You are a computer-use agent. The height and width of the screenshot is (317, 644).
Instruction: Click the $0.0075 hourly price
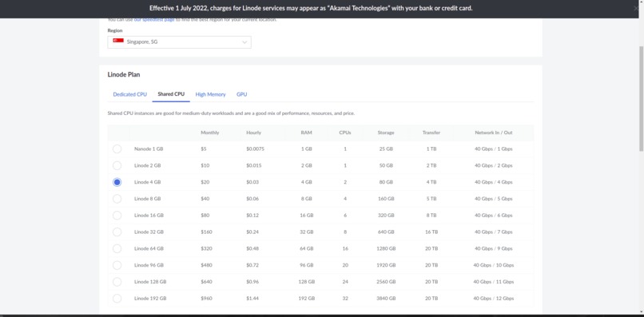point(255,149)
